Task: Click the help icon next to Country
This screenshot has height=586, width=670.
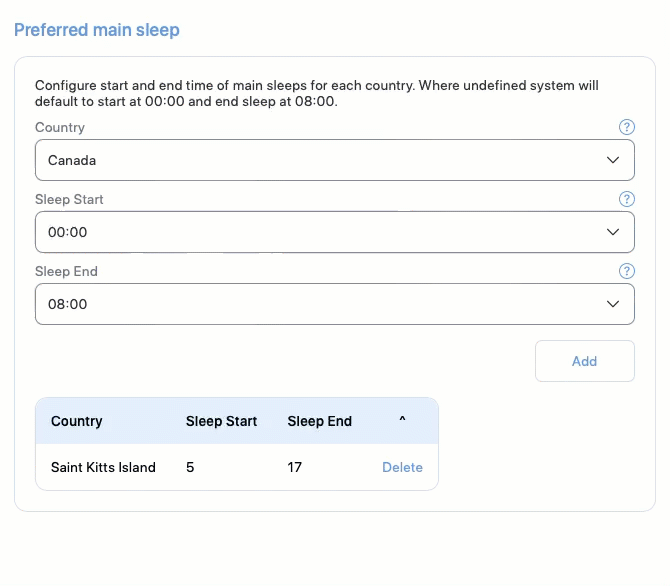Action: [626, 127]
